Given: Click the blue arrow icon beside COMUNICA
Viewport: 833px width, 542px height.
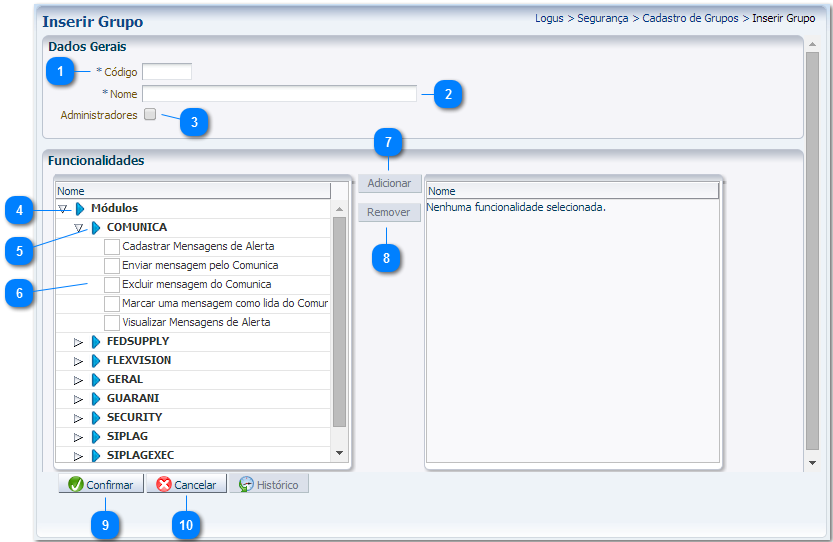Looking at the screenshot, I should 97,228.
